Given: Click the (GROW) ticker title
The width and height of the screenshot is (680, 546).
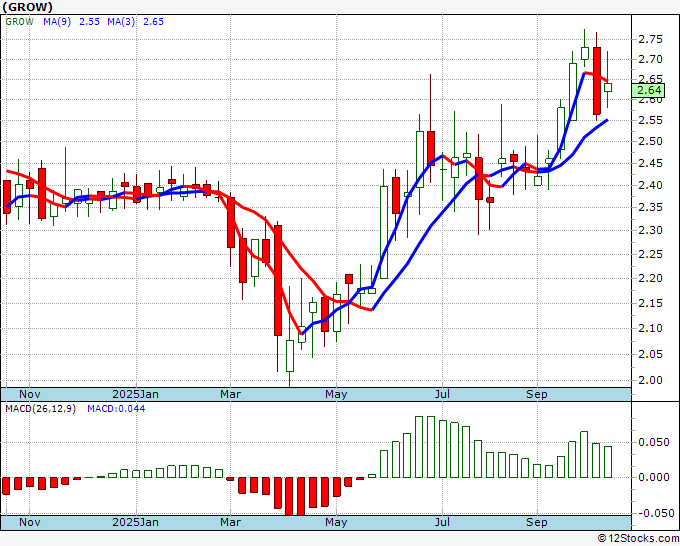Looking at the screenshot, I should click(33, 6).
